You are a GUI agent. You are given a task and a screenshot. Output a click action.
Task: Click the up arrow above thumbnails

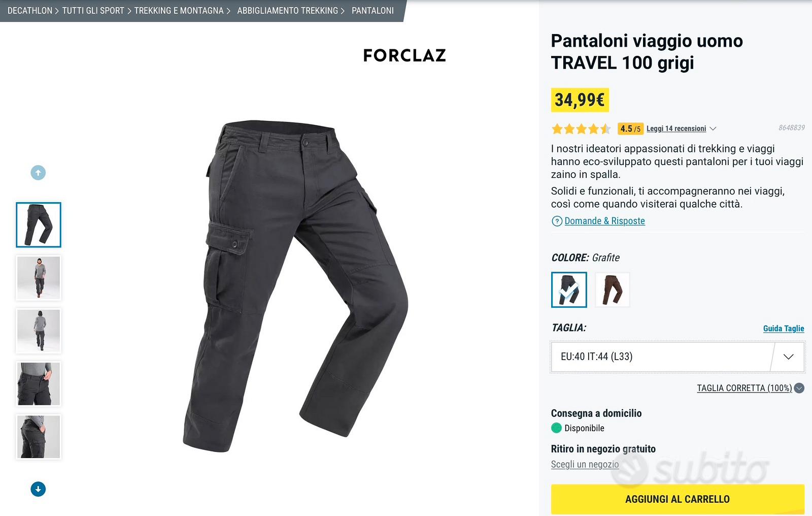click(x=38, y=173)
